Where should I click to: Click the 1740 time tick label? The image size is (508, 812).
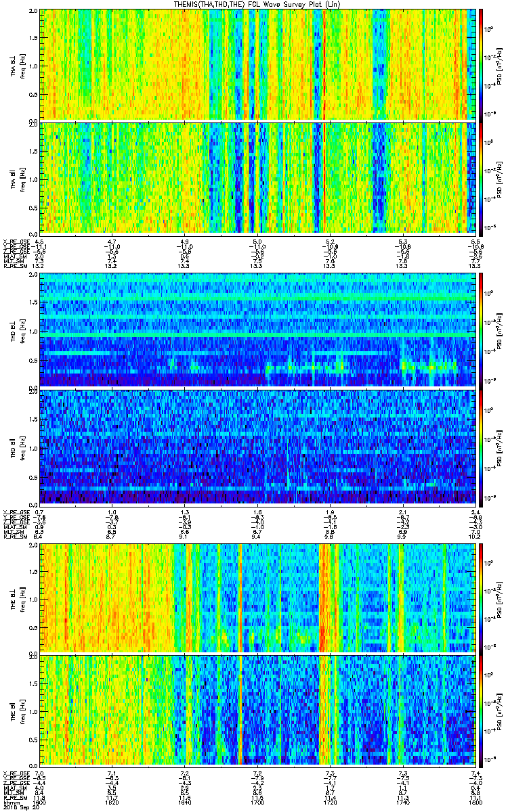click(x=403, y=802)
